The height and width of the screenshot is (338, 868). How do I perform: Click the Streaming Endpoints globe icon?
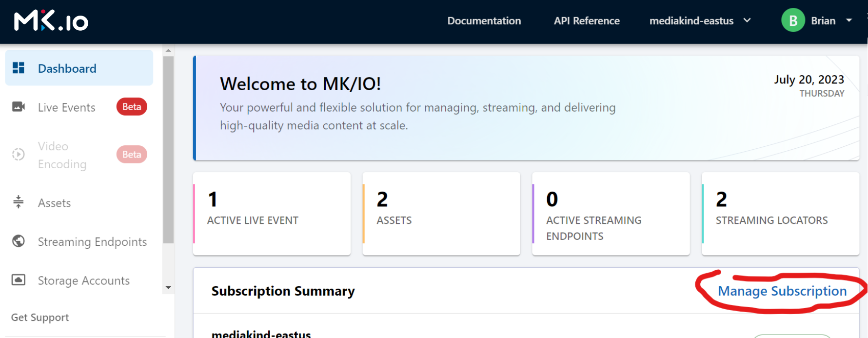click(x=19, y=241)
